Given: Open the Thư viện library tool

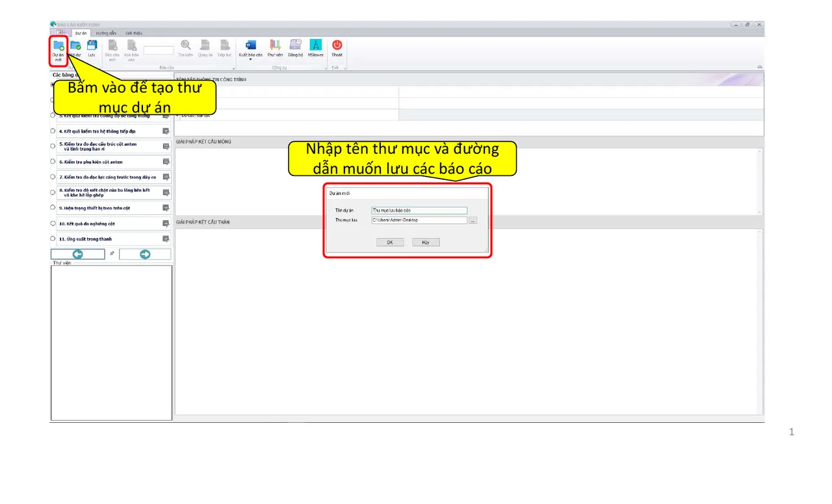Looking at the screenshot, I should 275,48.
